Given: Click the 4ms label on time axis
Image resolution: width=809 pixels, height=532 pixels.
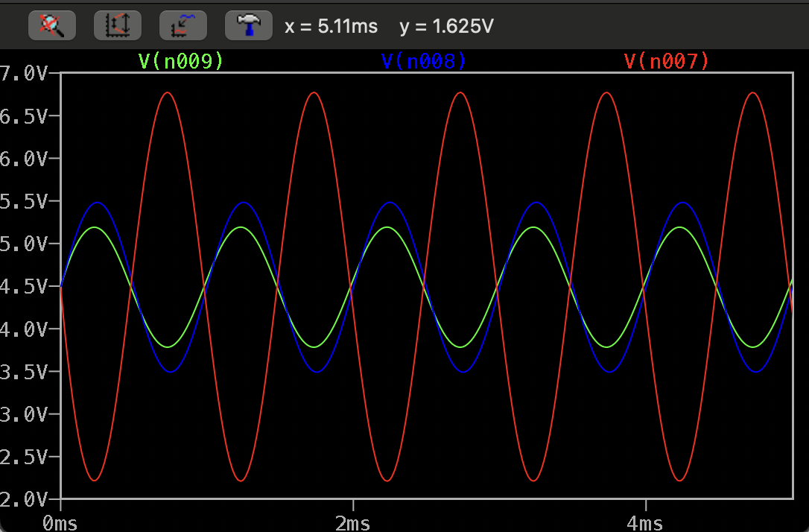Looking at the screenshot, I should [646, 523].
